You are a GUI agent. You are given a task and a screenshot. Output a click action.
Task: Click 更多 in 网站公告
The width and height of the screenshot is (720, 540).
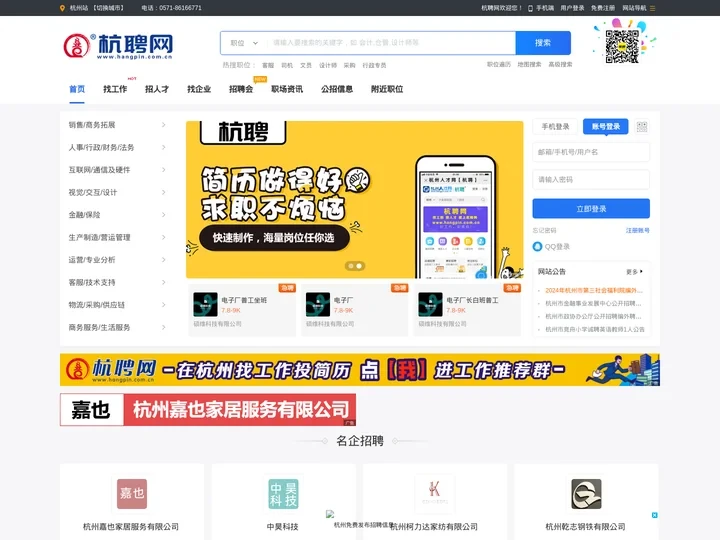pyautogui.click(x=635, y=272)
